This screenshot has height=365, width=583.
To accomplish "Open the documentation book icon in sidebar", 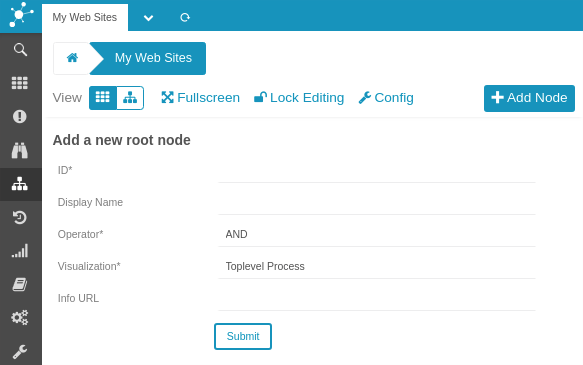I will (20, 284).
